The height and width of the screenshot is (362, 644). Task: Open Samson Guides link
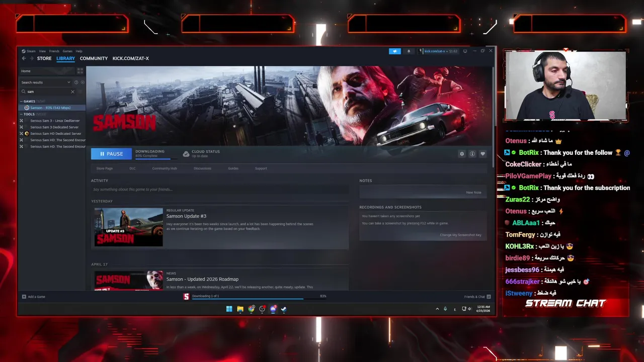coord(233,168)
